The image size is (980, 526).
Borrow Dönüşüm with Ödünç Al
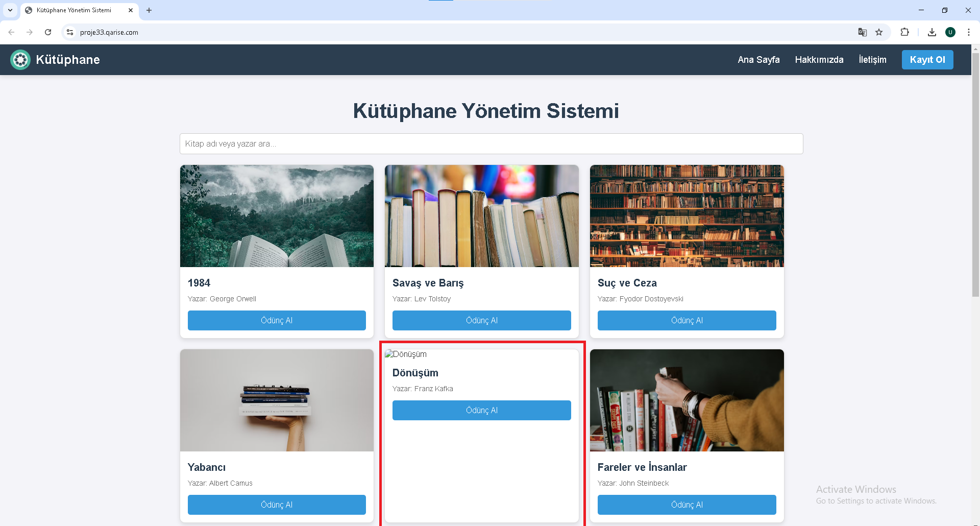tap(481, 410)
